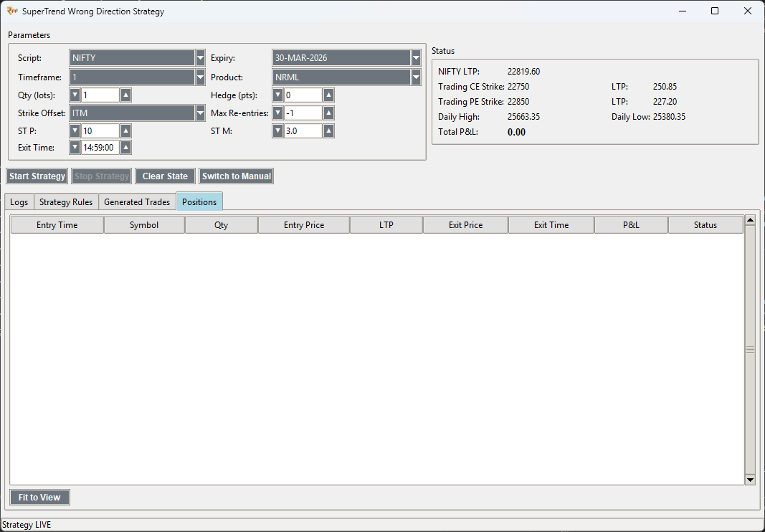Increase the Hedge (pts) value

pyautogui.click(x=328, y=95)
